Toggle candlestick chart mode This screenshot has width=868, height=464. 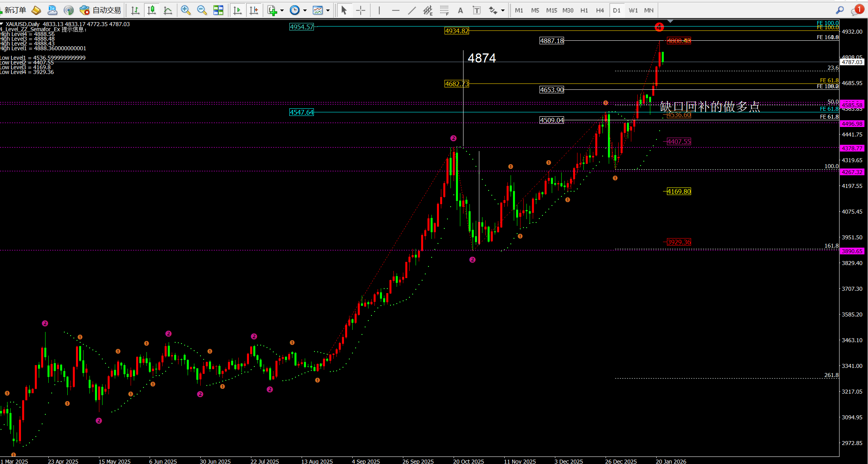pyautogui.click(x=152, y=10)
